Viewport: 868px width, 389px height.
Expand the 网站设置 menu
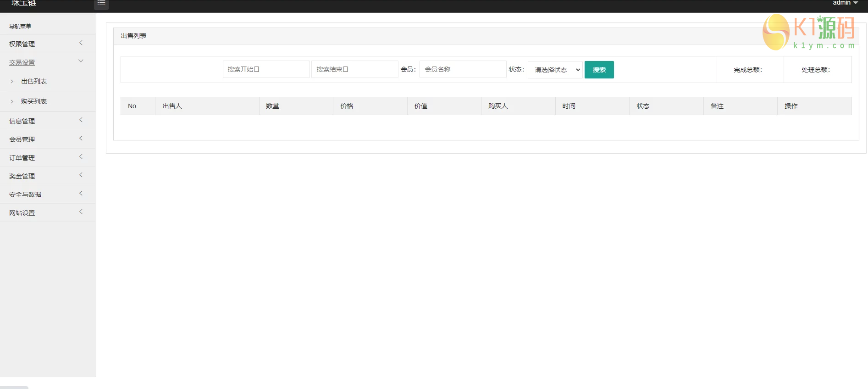(48, 213)
